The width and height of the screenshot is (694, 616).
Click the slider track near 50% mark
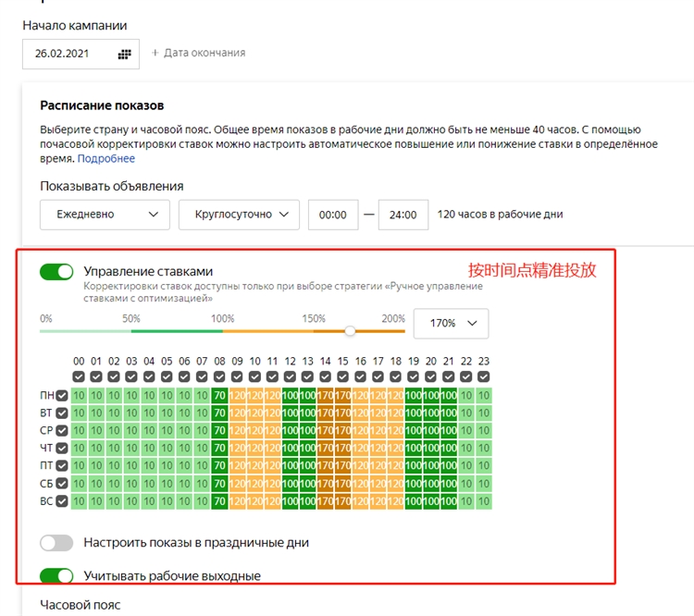(131, 331)
